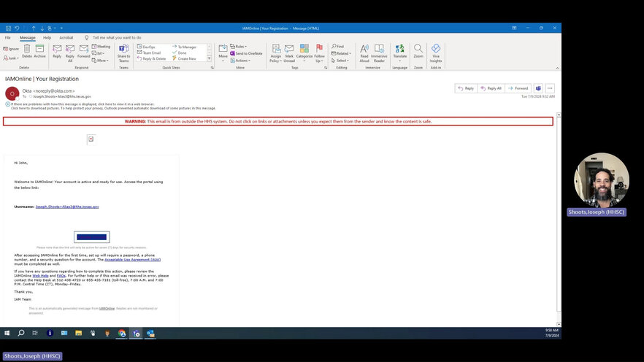
Task: Open the Username email address link
Action: click(67, 207)
